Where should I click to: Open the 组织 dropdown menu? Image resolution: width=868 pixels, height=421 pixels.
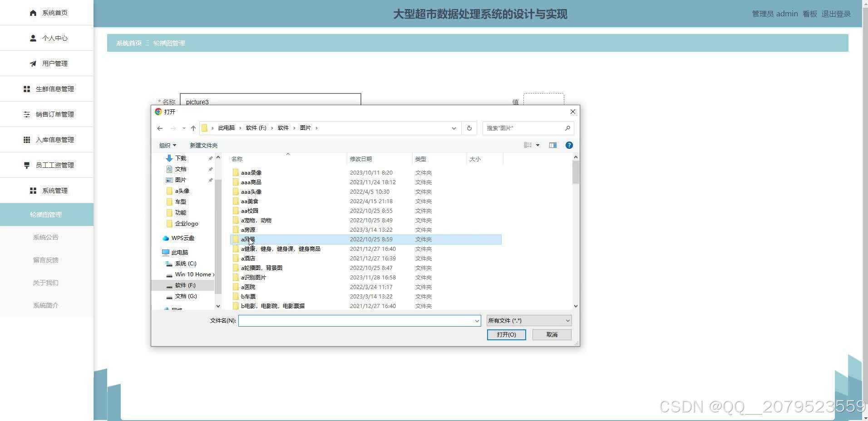(x=168, y=145)
